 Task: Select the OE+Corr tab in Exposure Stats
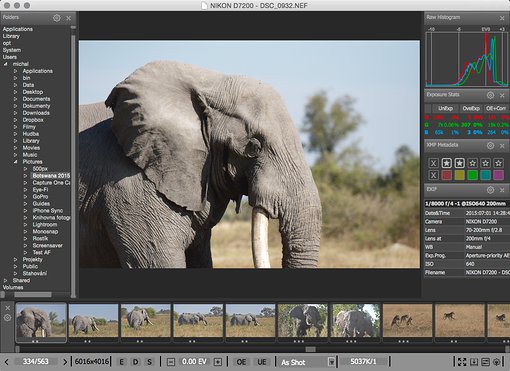coord(496,108)
